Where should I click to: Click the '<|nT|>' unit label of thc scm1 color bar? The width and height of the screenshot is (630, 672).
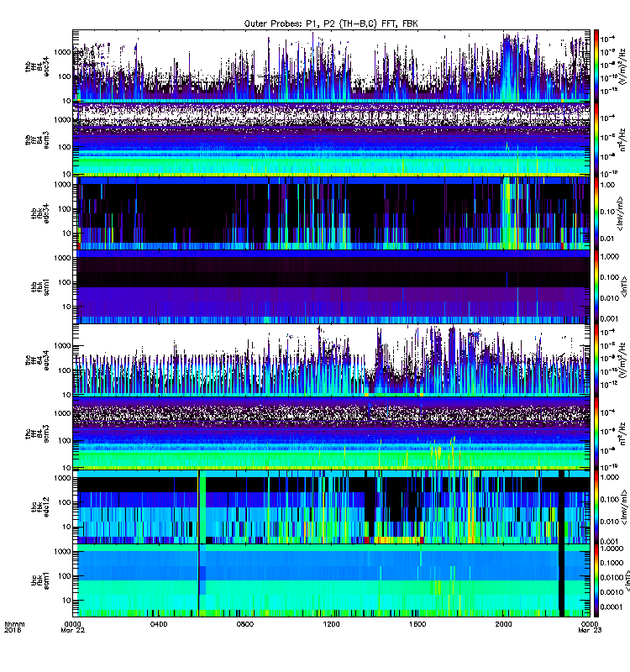(627, 580)
